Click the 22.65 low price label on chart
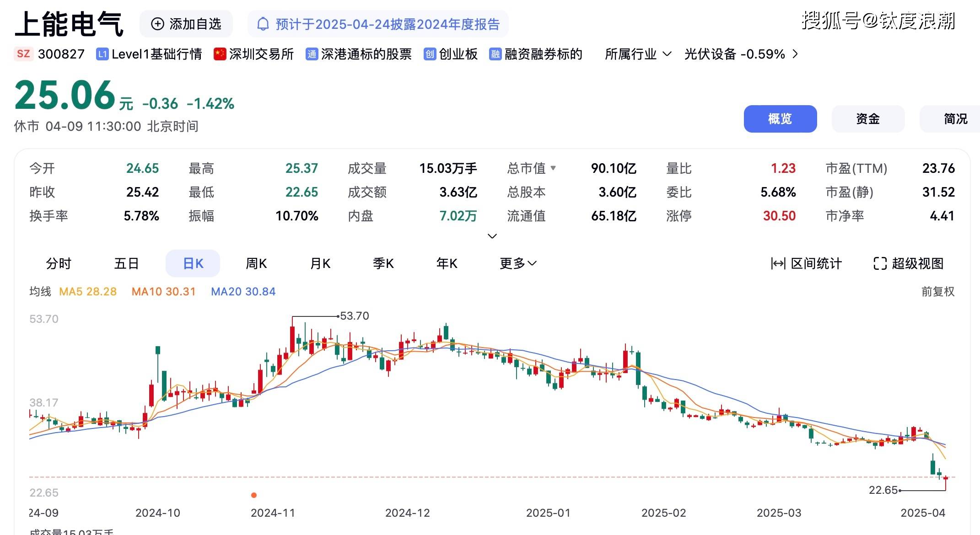The width and height of the screenshot is (980, 535). (883, 490)
